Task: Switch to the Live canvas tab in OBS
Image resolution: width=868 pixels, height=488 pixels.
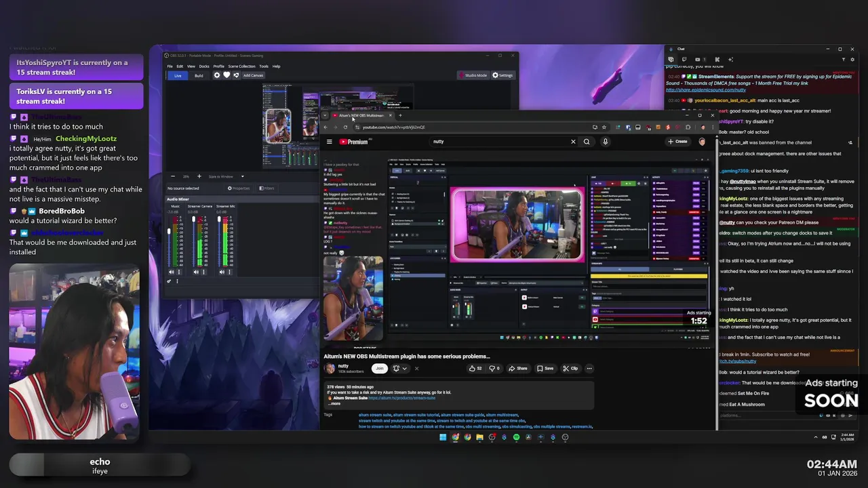Action: pyautogui.click(x=178, y=75)
